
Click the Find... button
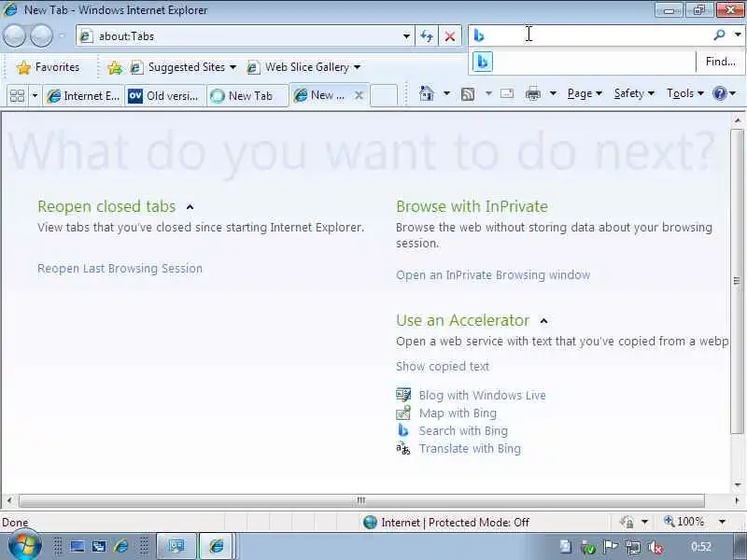[x=720, y=62]
